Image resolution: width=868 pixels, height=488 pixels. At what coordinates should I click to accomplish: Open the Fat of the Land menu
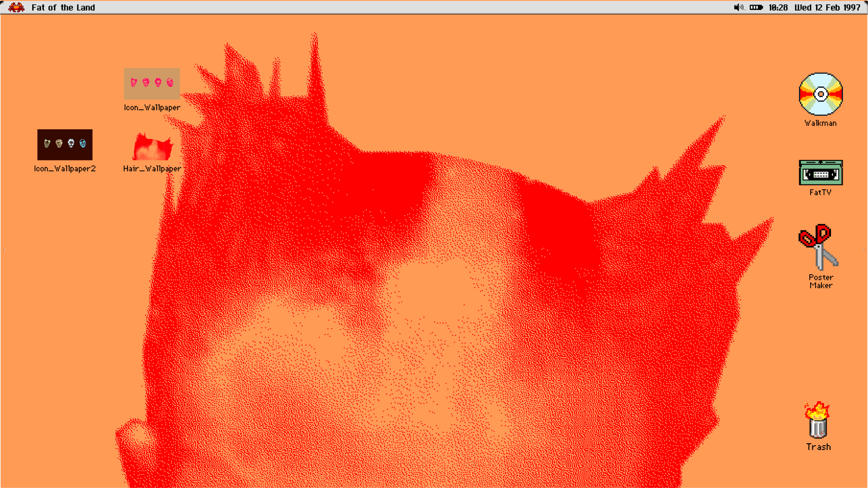63,7
